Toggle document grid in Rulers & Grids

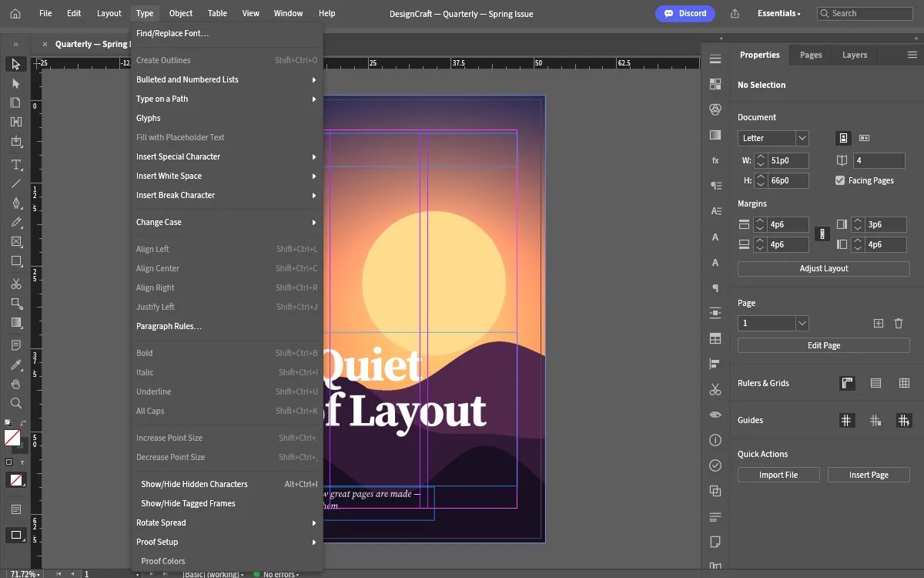pyautogui.click(x=904, y=383)
